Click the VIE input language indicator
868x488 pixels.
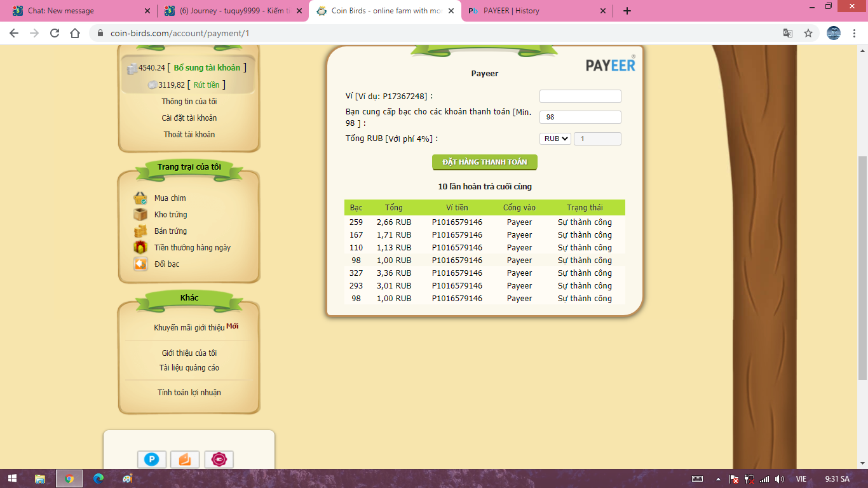[x=801, y=479]
